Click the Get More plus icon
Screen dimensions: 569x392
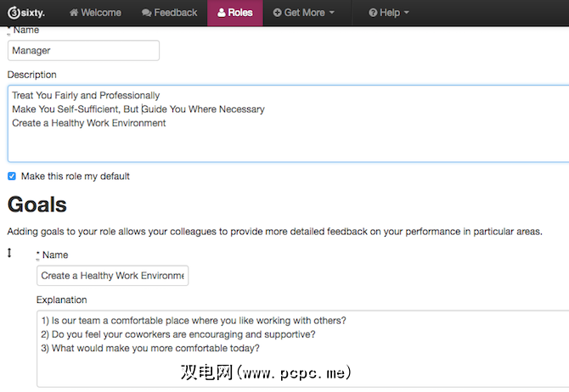click(277, 13)
